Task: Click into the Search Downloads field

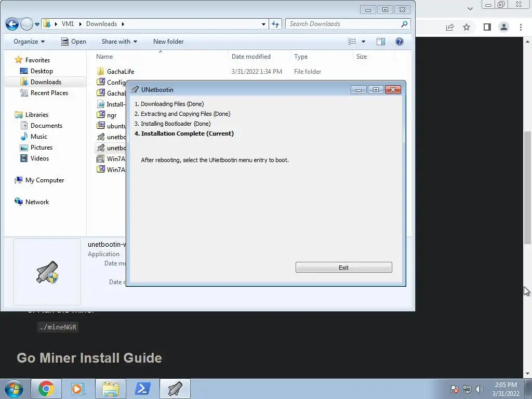Action: pos(343,24)
